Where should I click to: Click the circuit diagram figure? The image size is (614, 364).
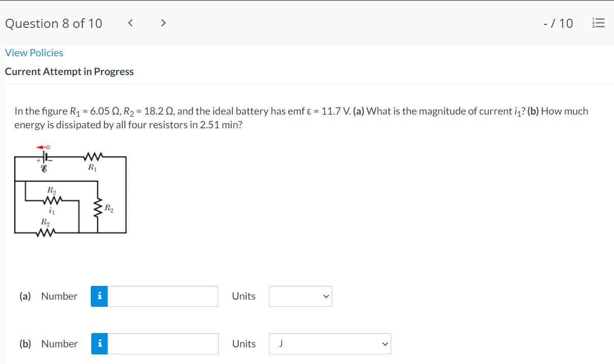click(x=71, y=193)
